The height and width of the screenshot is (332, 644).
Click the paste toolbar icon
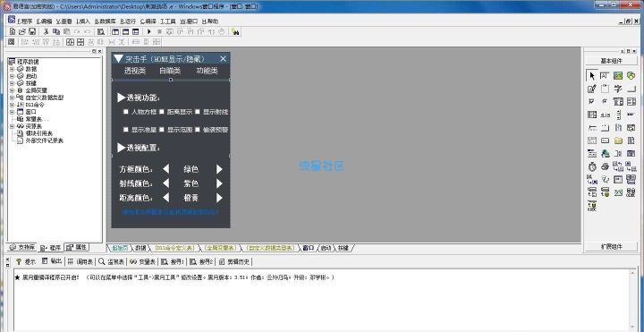(x=66, y=31)
